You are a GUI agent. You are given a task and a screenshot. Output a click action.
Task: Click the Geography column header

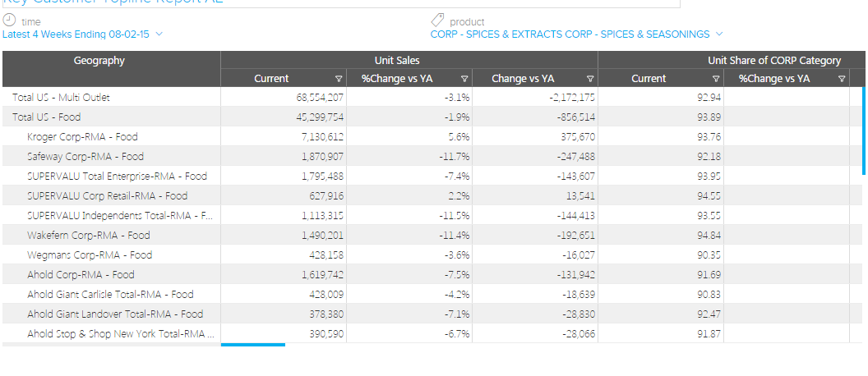point(99,61)
